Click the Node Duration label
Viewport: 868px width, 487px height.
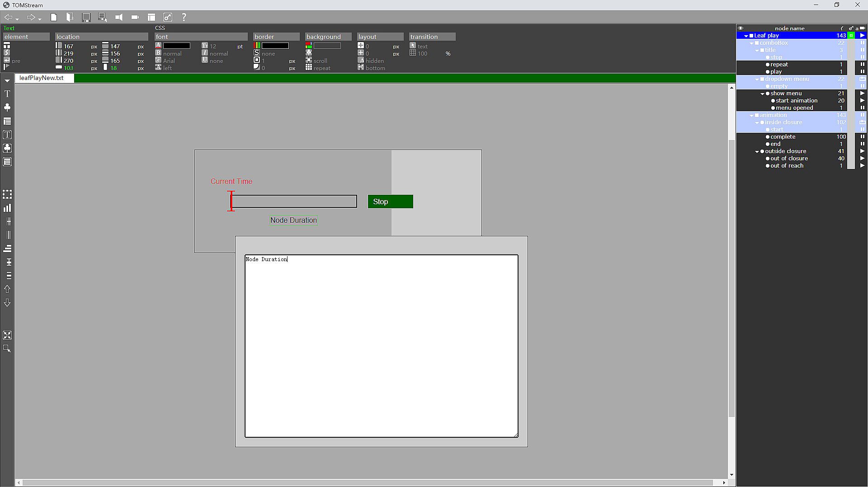tap(293, 220)
